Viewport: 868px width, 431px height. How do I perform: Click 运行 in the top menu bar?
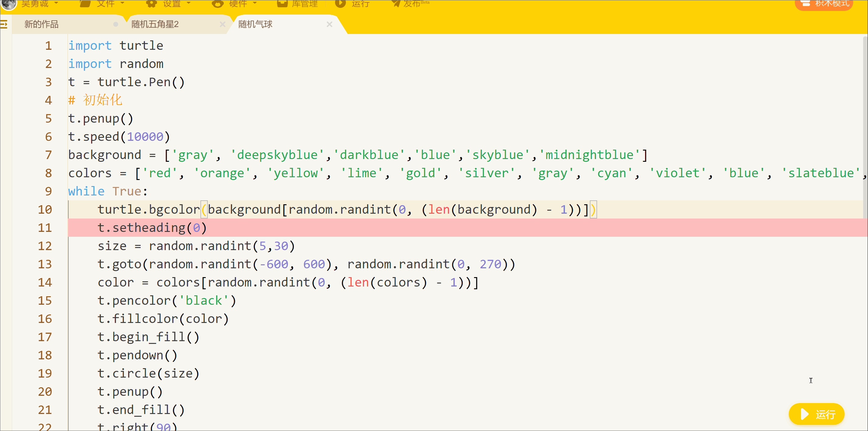click(x=353, y=4)
